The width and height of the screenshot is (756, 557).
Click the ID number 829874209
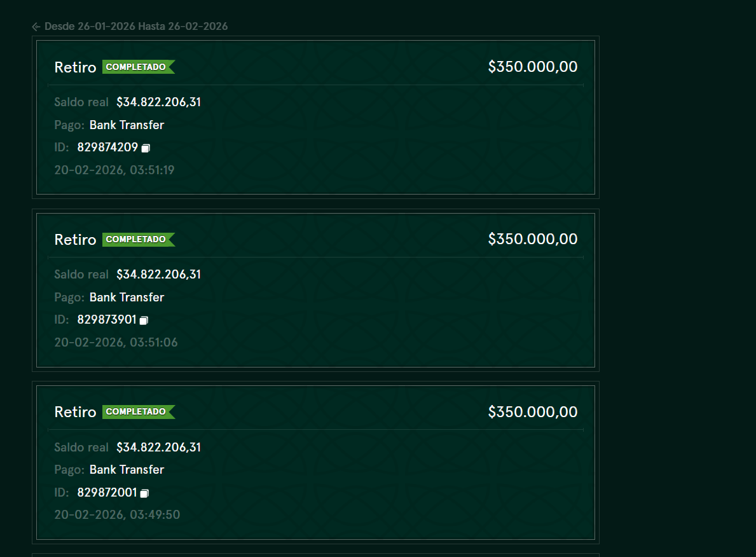pyautogui.click(x=107, y=147)
